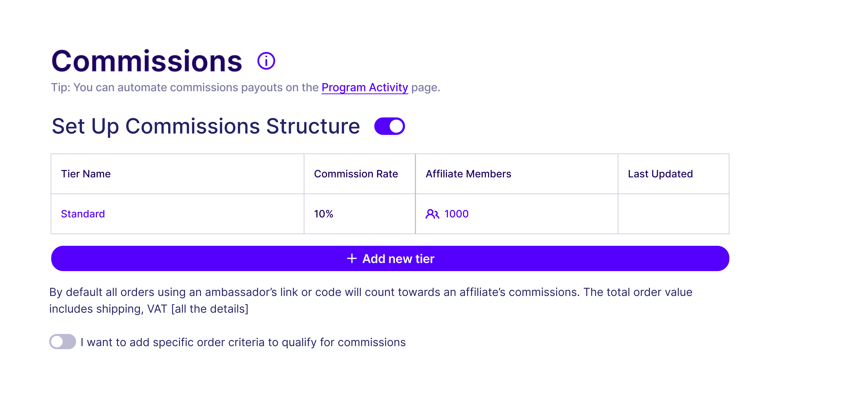Click the automate commissions payouts tip text
The height and width of the screenshot is (412, 868).
point(185,88)
